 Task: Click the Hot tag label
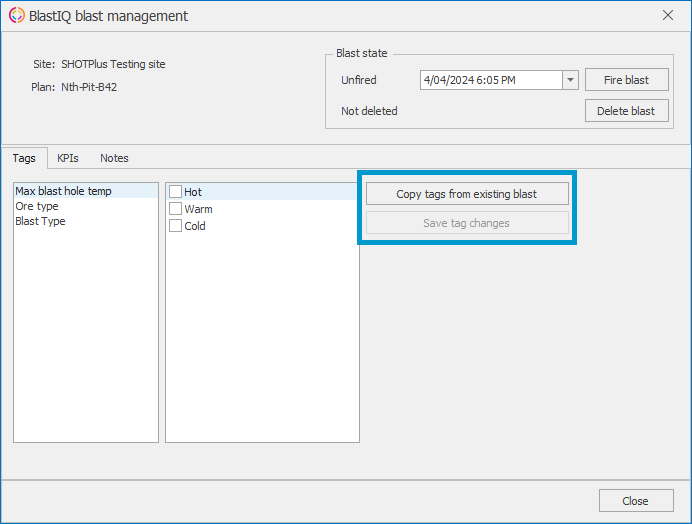(x=193, y=192)
